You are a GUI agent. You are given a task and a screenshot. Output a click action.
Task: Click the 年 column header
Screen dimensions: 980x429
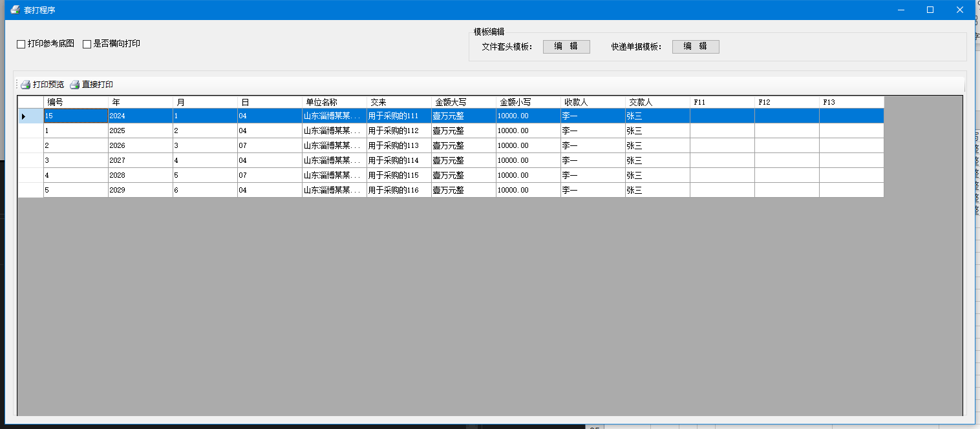[x=140, y=102]
